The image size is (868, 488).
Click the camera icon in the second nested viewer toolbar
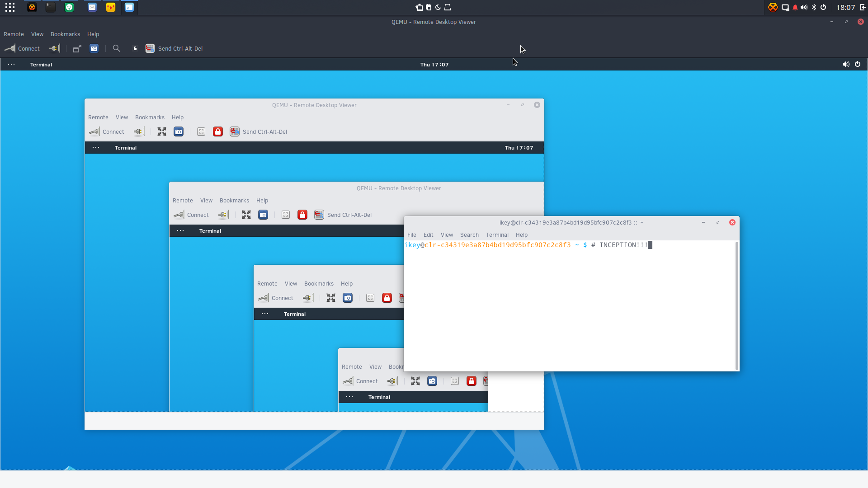(x=263, y=215)
